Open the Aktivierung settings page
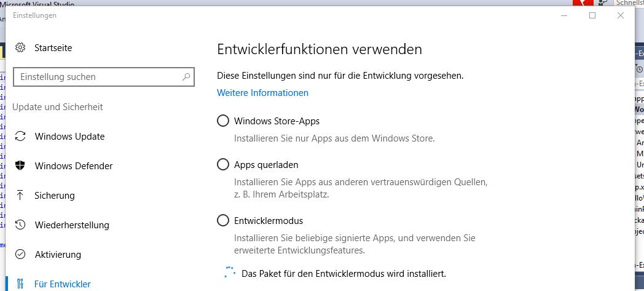 58,254
